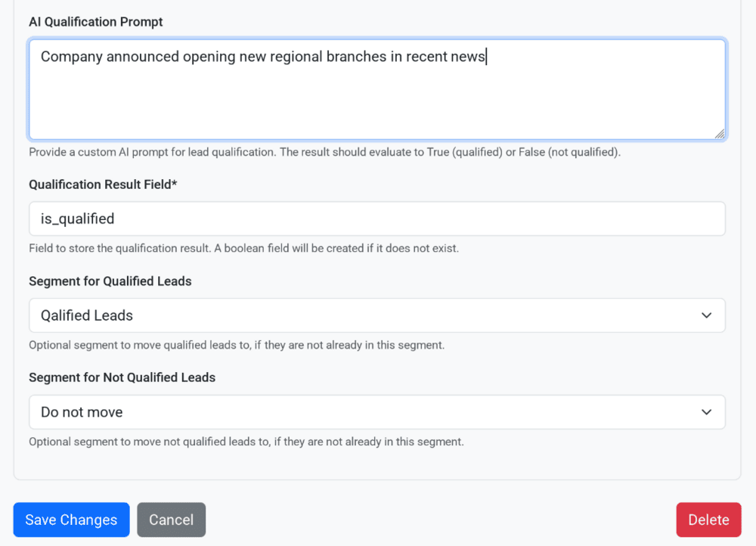Image resolution: width=756 pixels, height=546 pixels.
Task: Expand the chevron on the Do not move selector
Action: click(706, 412)
